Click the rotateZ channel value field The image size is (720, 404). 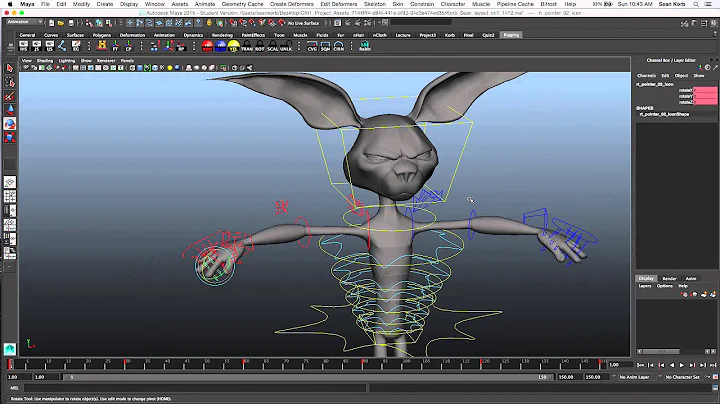(705, 102)
